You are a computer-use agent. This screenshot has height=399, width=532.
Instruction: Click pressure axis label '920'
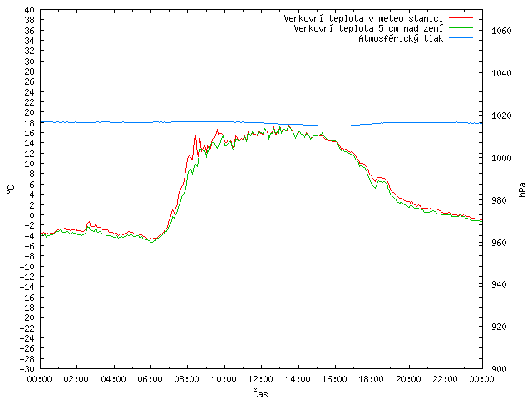point(499,327)
